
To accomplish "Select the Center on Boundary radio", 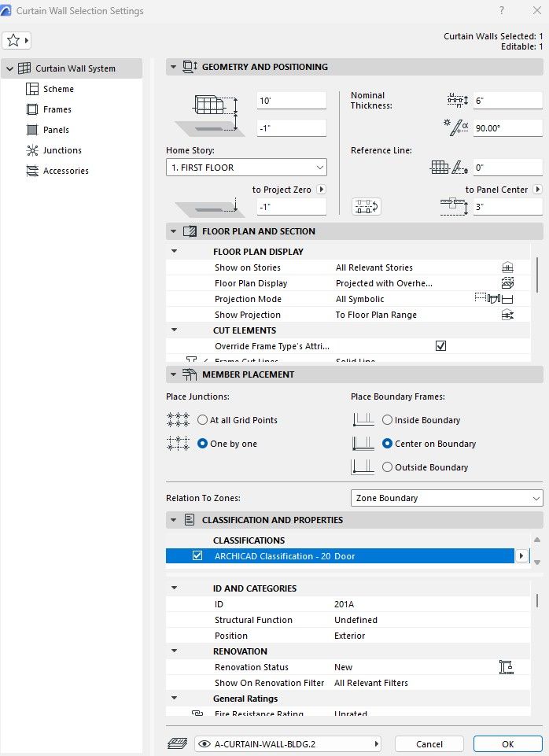I will pyautogui.click(x=387, y=444).
